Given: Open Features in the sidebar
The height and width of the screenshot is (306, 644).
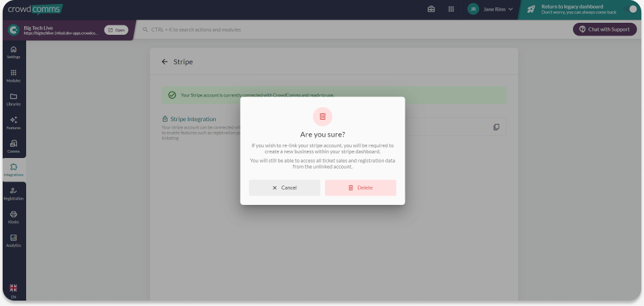Looking at the screenshot, I should click(x=13, y=123).
